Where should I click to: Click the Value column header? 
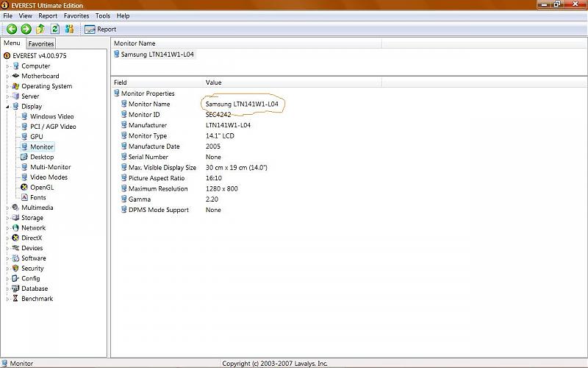coord(214,82)
